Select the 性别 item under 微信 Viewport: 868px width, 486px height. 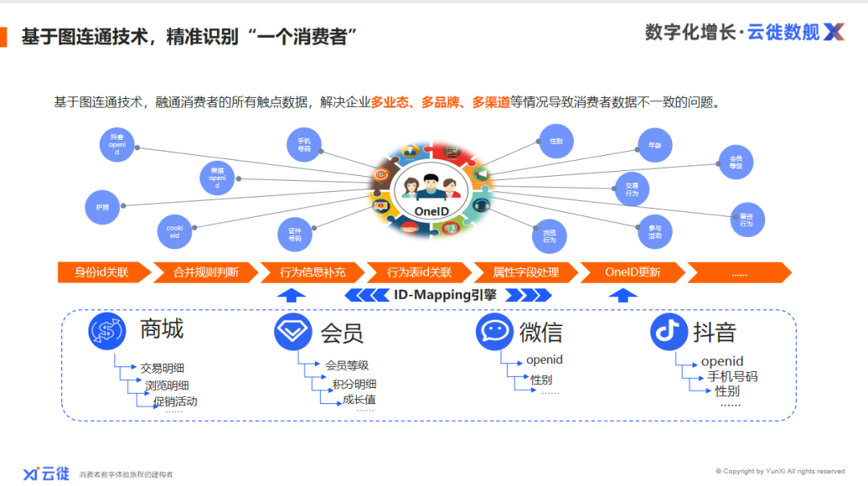542,380
